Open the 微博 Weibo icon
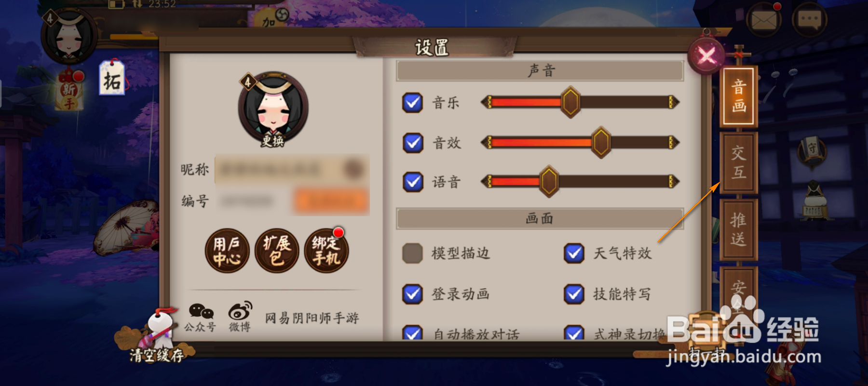868x386 pixels. coord(240,317)
